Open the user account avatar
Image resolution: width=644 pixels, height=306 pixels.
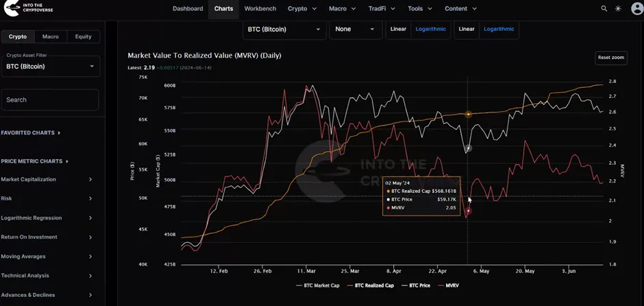[x=637, y=9]
